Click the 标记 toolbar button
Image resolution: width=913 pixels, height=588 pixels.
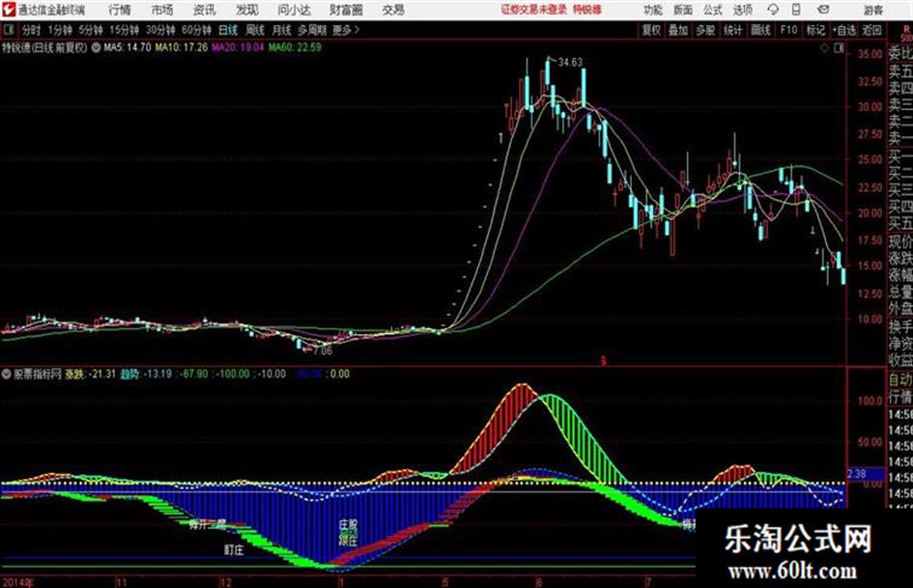tap(815, 30)
